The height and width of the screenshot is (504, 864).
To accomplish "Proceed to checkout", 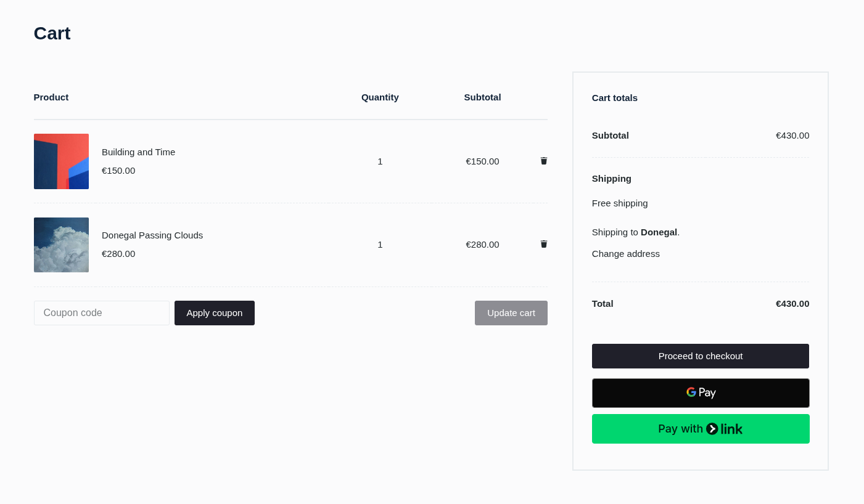I will [x=700, y=356].
